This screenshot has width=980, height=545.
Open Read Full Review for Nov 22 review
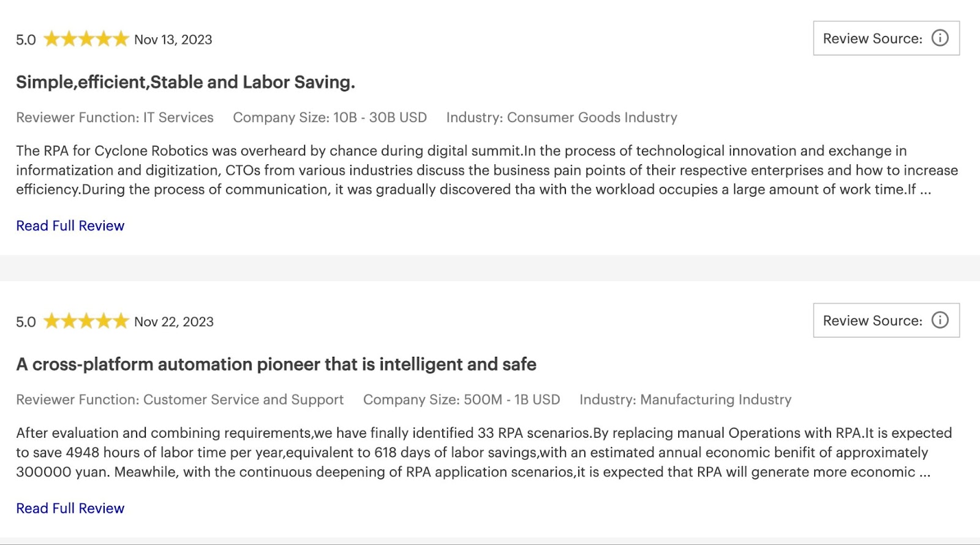tap(70, 508)
